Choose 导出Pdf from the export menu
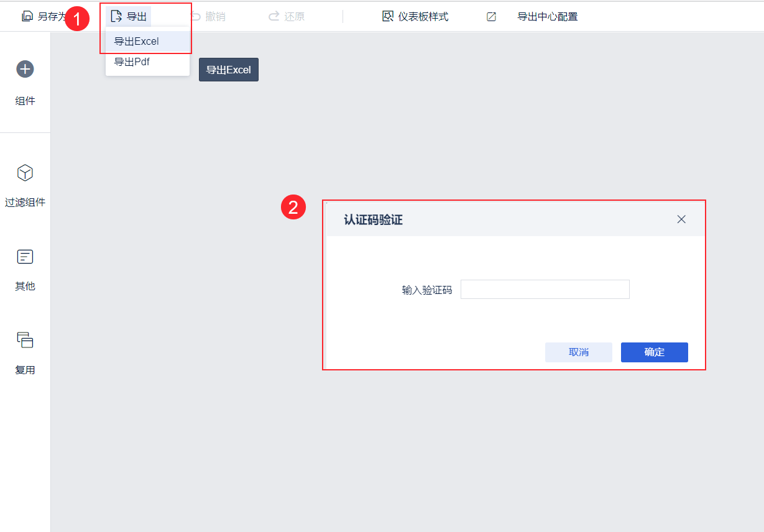764x532 pixels. click(x=147, y=62)
